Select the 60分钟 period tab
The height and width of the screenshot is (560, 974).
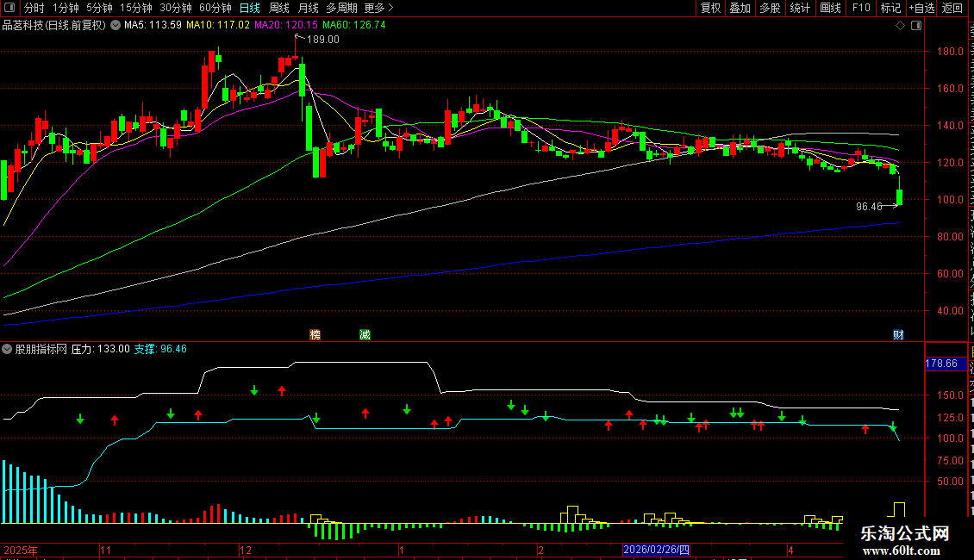215,8
